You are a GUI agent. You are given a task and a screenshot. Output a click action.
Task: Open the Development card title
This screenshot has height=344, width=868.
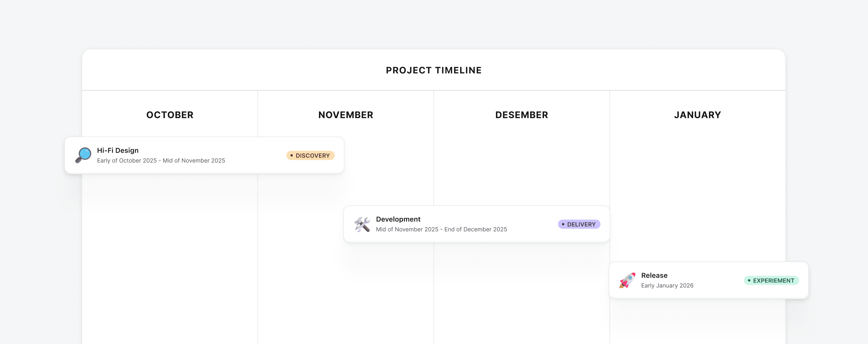click(398, 219)
